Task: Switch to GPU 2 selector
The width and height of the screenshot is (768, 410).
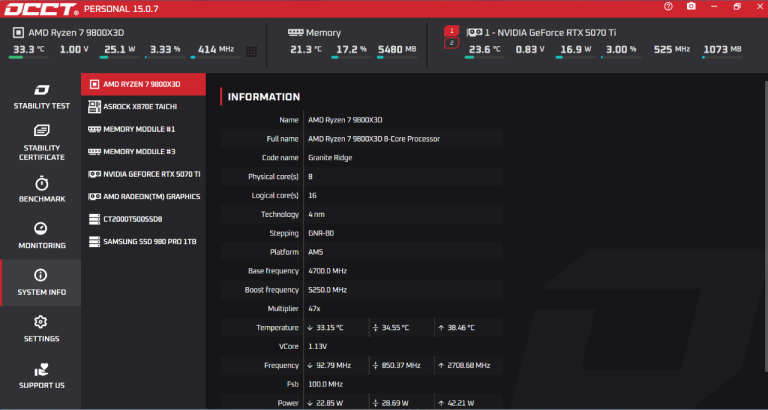Action: pos(452,44)
